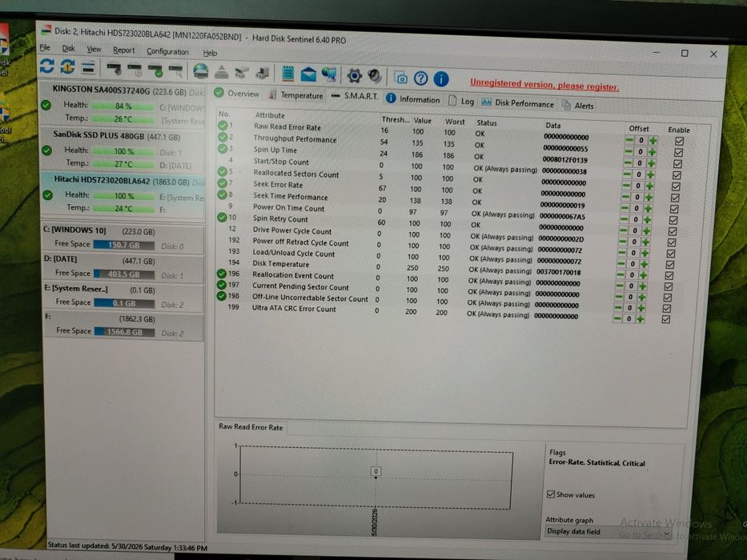Viewport: 747px width, 560px height.
Task: Click the globe with monitor network icon
Action: [329, 74]
